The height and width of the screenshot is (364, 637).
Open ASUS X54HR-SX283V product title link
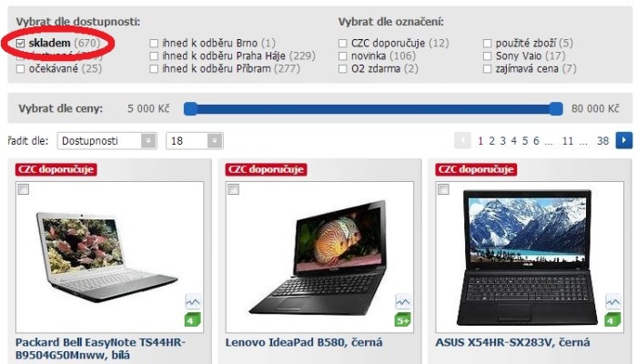512,342
